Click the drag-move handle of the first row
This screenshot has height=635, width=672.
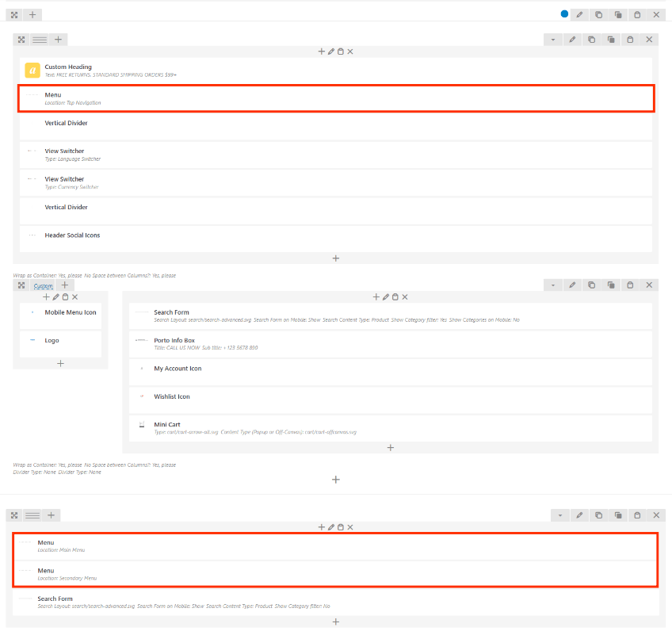[21, 40]
